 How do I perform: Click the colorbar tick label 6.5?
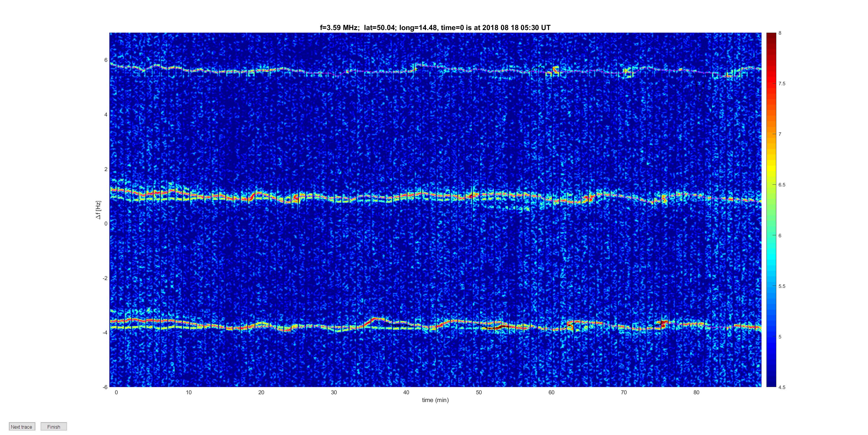[x=782, y=185]
